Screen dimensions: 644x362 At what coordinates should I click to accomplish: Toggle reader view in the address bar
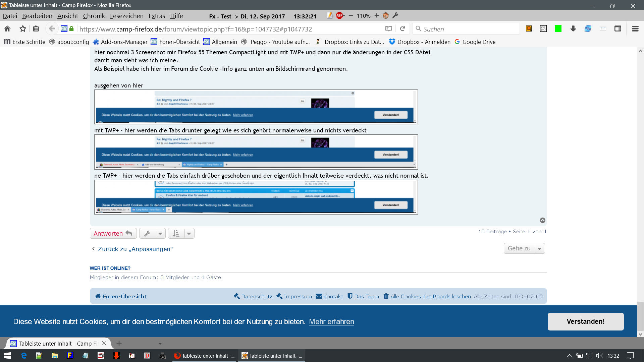(x=389, y=29)
